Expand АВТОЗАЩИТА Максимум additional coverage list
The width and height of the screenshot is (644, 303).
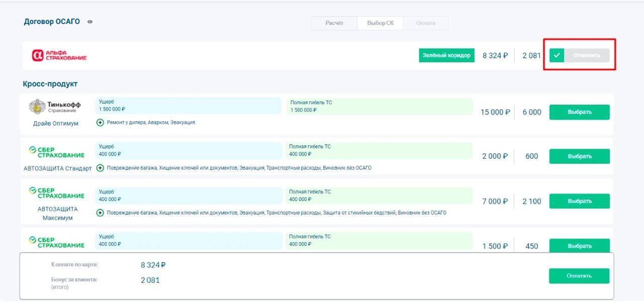pyautogui.click(x=100, y=213)
